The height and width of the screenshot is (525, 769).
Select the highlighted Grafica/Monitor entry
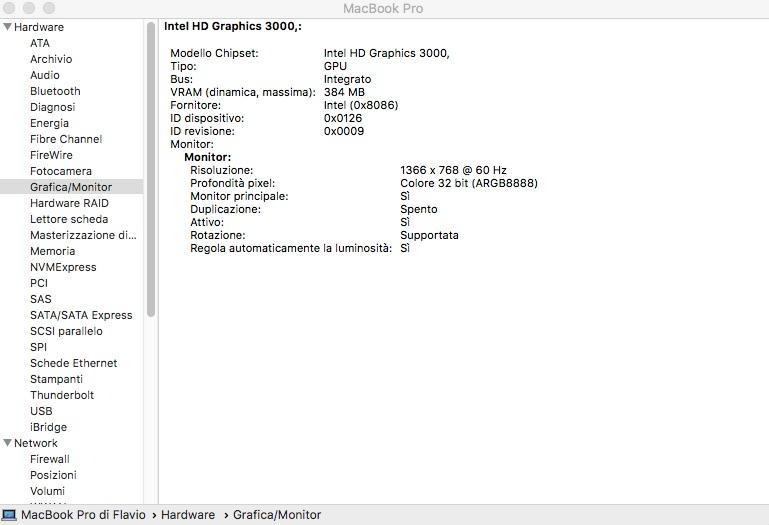(x=72, y=187)
